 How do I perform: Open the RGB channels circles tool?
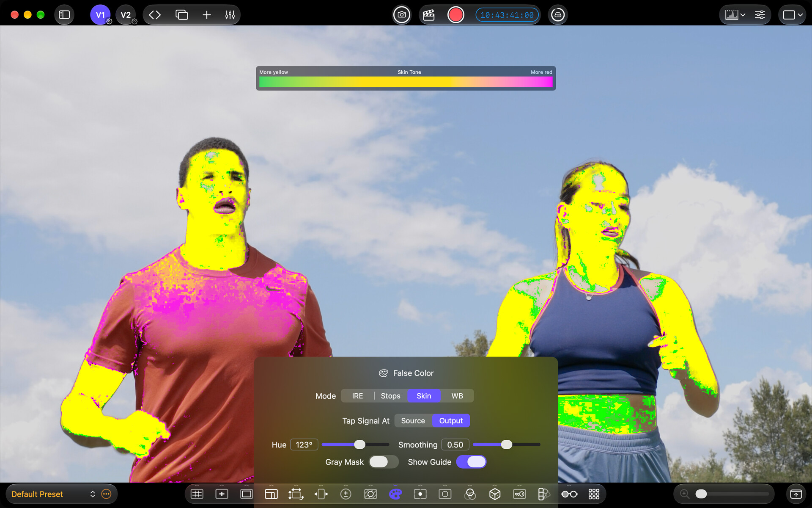pyautogui.click(x=470, y=494)
